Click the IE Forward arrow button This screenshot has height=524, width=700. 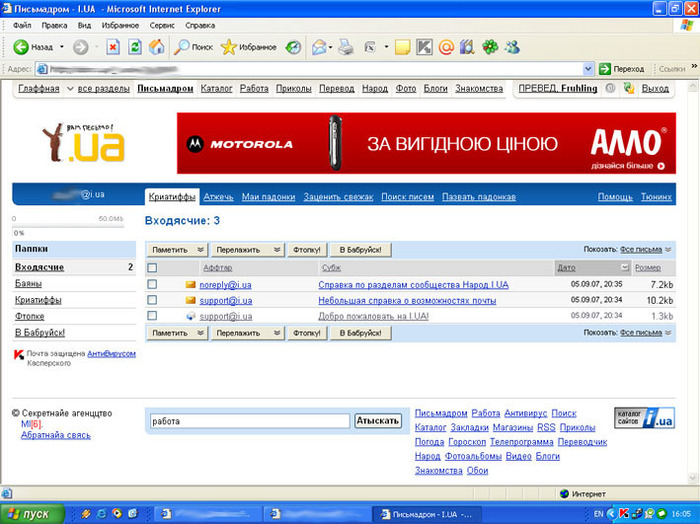(80, 47)
